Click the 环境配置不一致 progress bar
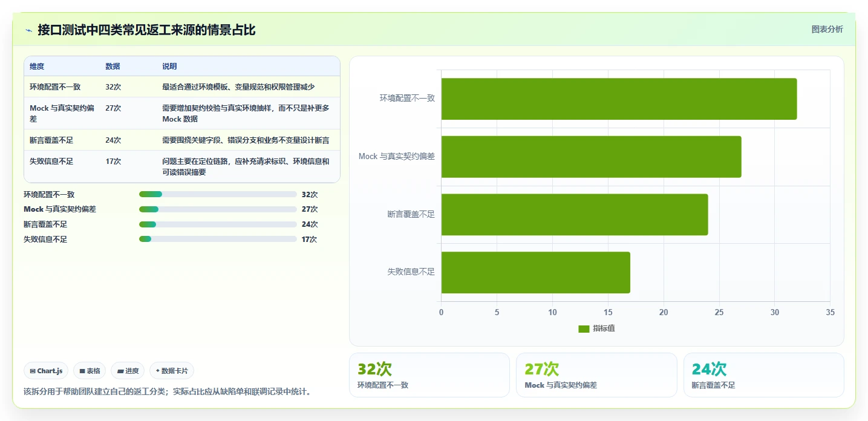This screenshot has height=421, width=868. click(x=218, y=194)
